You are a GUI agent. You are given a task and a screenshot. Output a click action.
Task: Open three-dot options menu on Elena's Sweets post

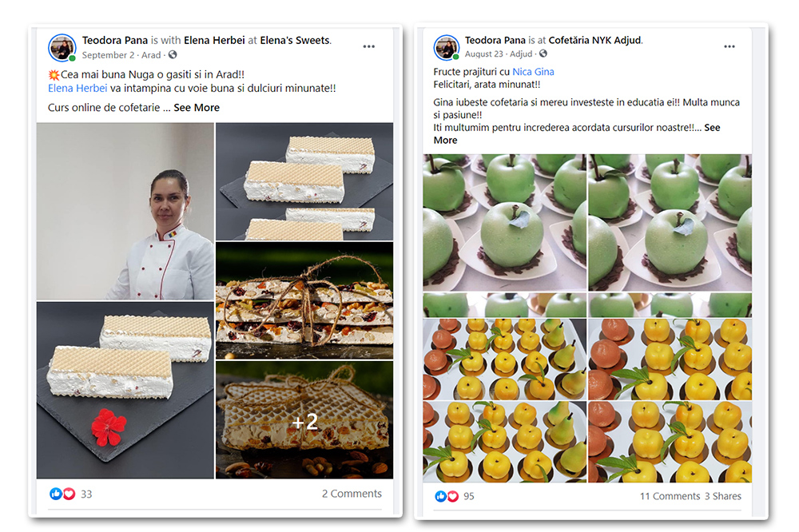coord(369,46)
